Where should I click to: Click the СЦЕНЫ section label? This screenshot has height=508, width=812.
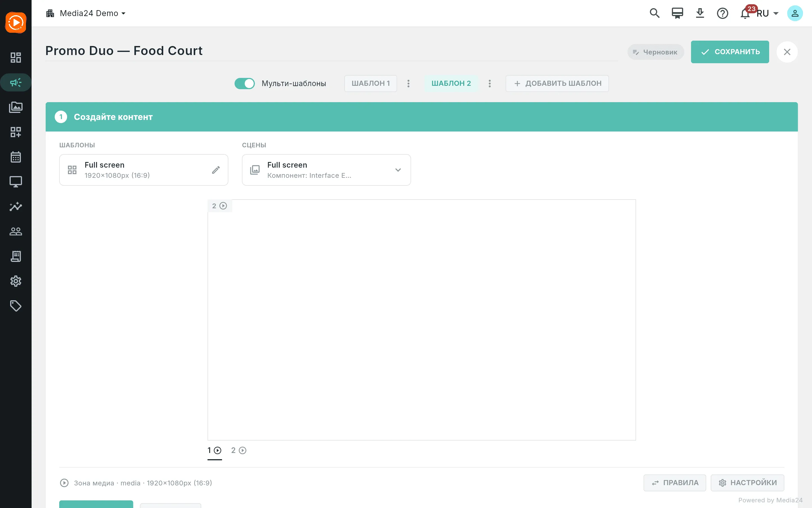point(254,145)
